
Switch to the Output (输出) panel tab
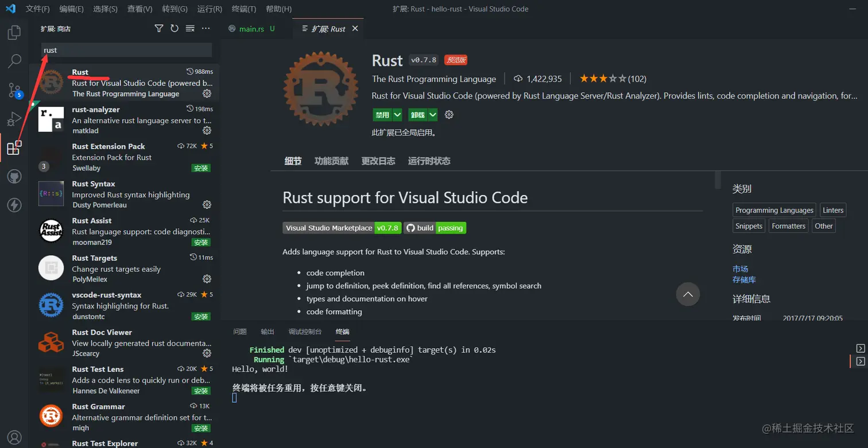tap(268, 332)
